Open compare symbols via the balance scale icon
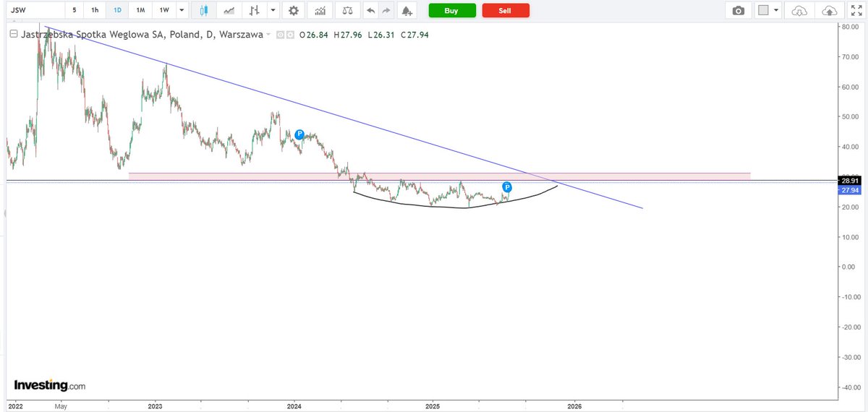Viewport: 868px width, 412px height. click(348, 11)
